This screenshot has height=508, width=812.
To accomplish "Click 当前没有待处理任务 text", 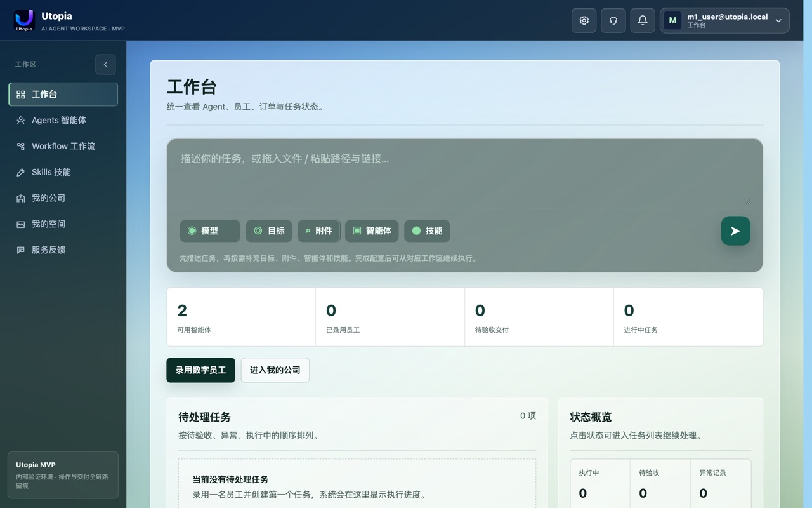I will [230, 479].
